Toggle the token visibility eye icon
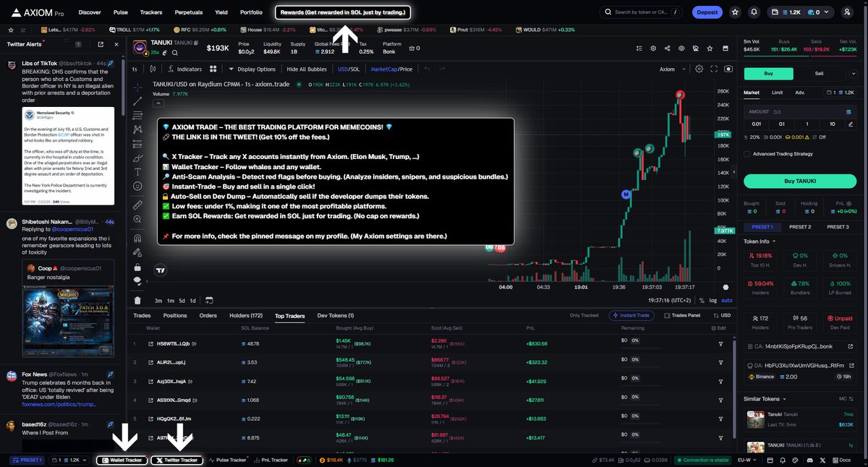 click(681, 48)
